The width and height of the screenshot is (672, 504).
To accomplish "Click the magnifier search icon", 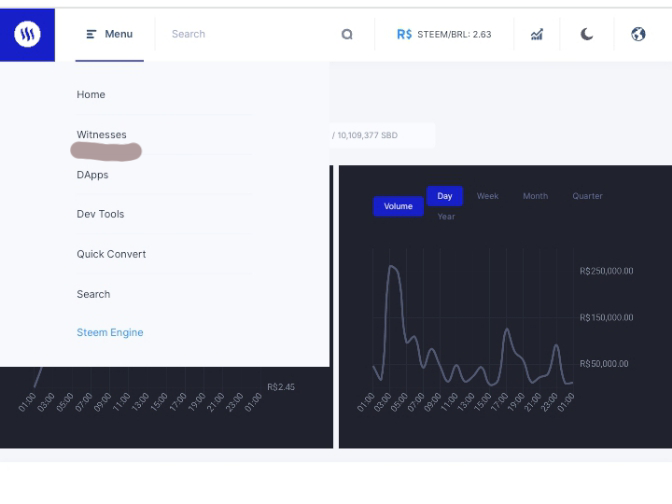I will coord(347,34).
